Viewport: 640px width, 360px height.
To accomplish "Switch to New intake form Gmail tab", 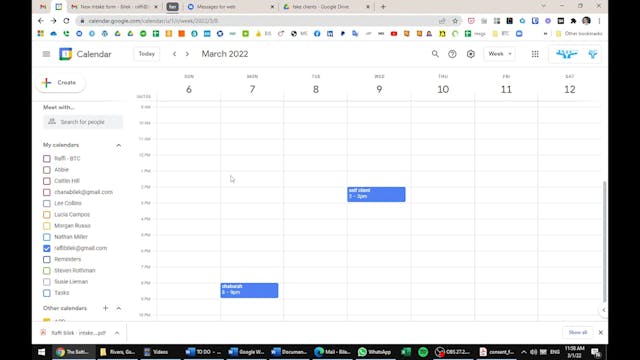I will [114, 7].
